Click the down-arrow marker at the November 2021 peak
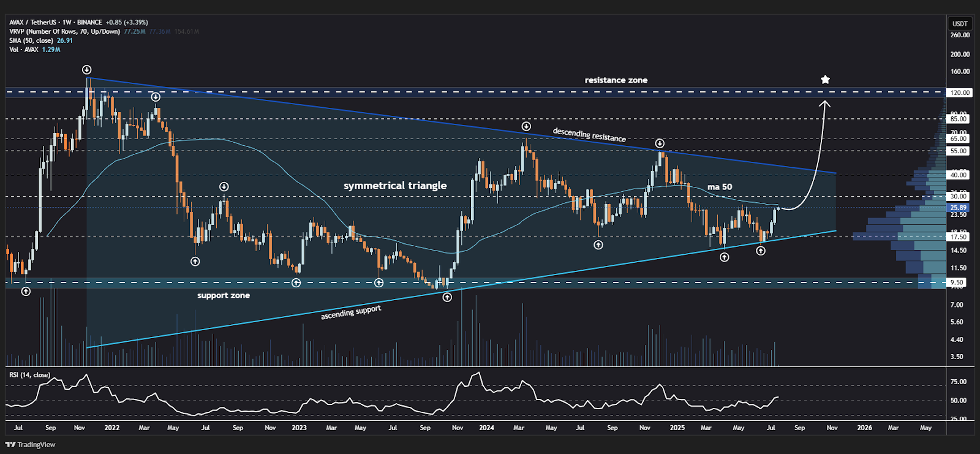The width and height of the screenshot is (980, 454). tap(87, 70)
